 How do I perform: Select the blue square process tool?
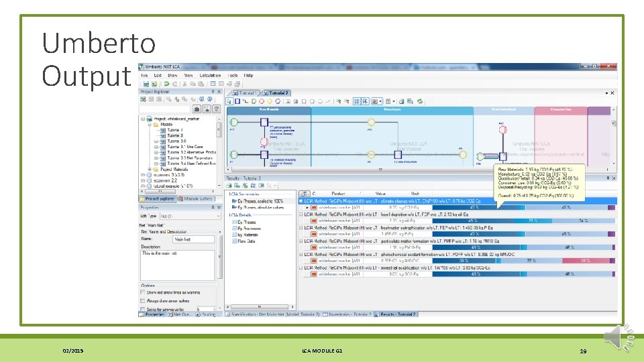click(x=237, y=101)
